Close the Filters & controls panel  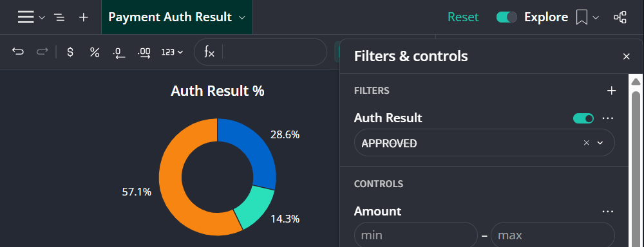[627, 57]
